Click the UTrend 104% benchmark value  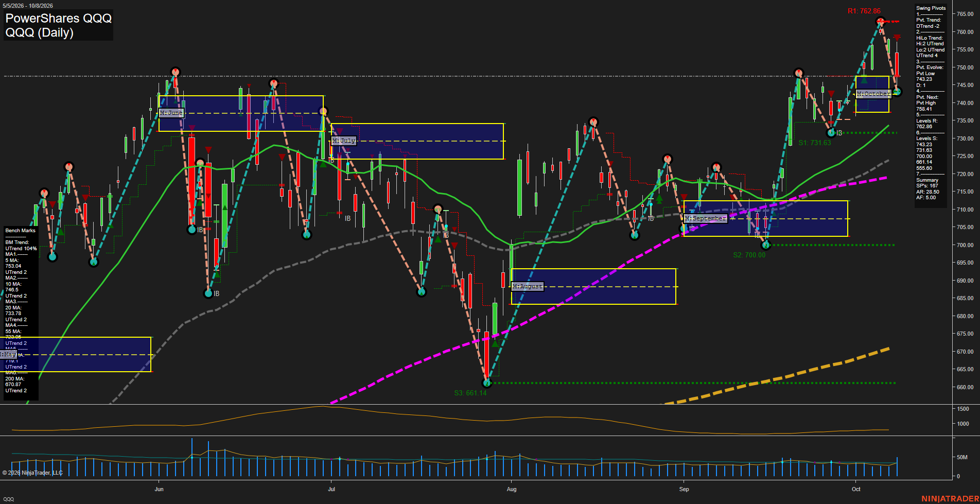pyautogui.click(x=21, y=249)
